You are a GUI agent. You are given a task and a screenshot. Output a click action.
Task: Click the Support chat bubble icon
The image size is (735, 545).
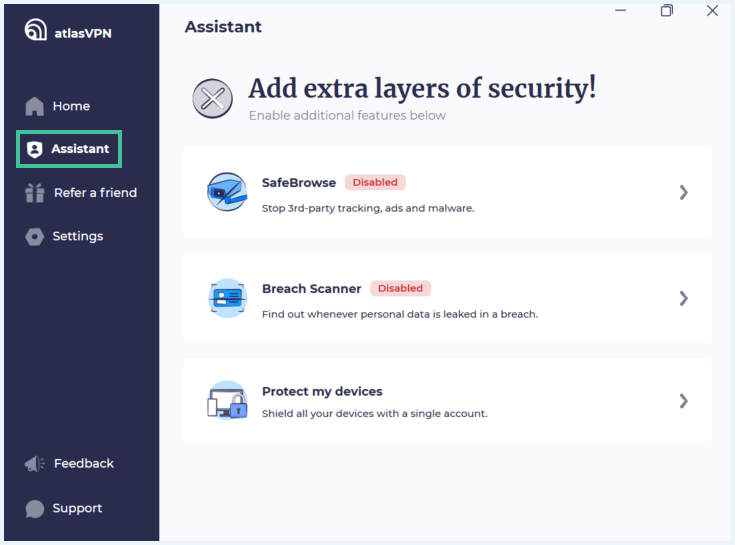[35, 509]
